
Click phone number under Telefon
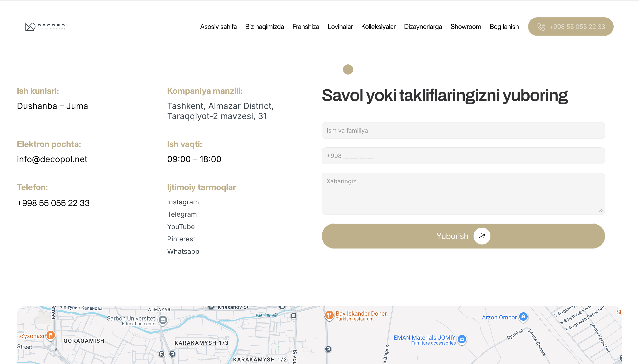coord(53,203)
